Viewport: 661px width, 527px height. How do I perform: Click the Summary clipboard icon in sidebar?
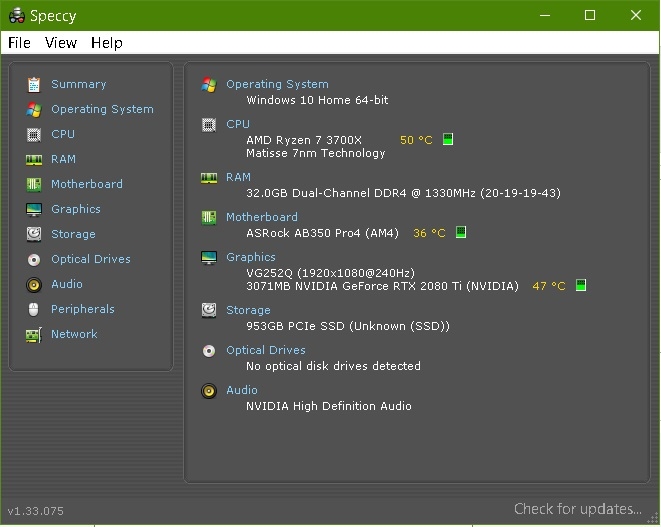click(34, 85)
